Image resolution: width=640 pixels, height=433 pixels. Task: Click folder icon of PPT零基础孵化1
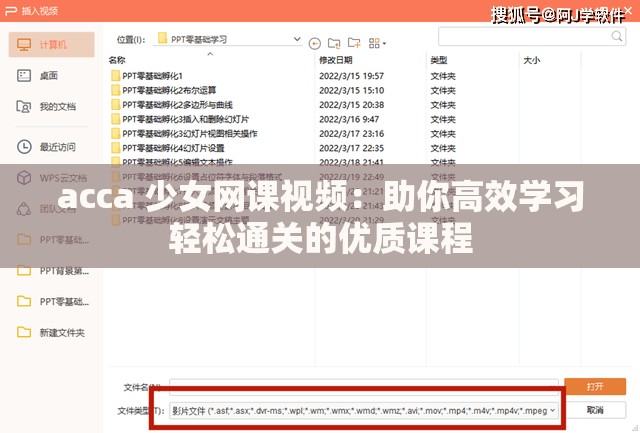(x=116, y=75)
